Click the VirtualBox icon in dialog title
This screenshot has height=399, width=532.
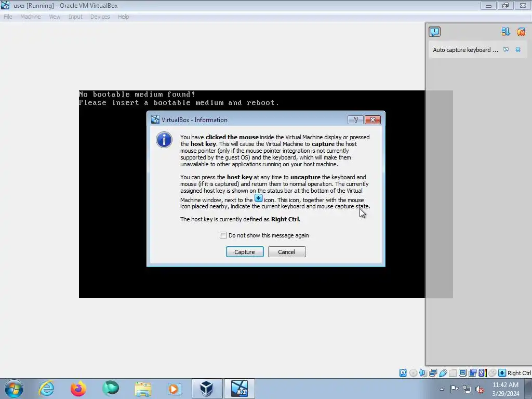tap(155, 119)
